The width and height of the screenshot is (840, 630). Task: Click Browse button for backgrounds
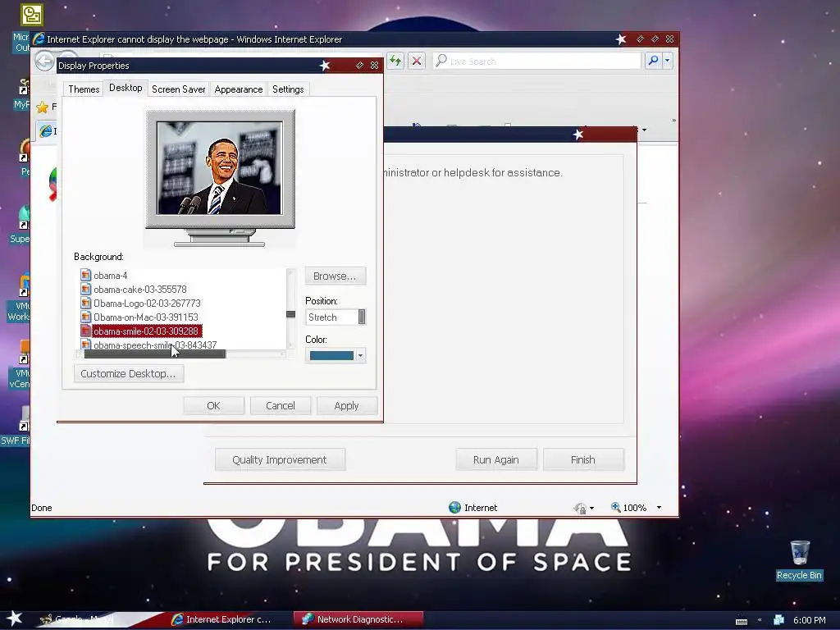(x=335, y=276)
